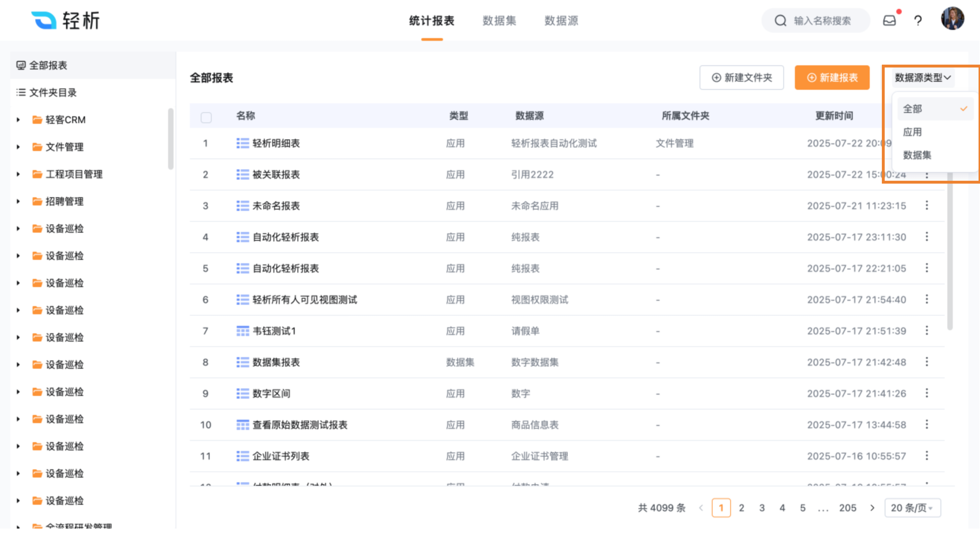Open more options for 未命名报表 row
Screen dimensions: 980x551
pyautogui.click(x=927, y=205)
